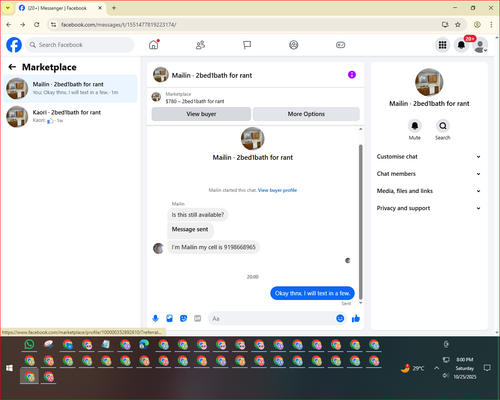Click the browser back arrow
Screen dimensions: 500x400
coord(9,25)
